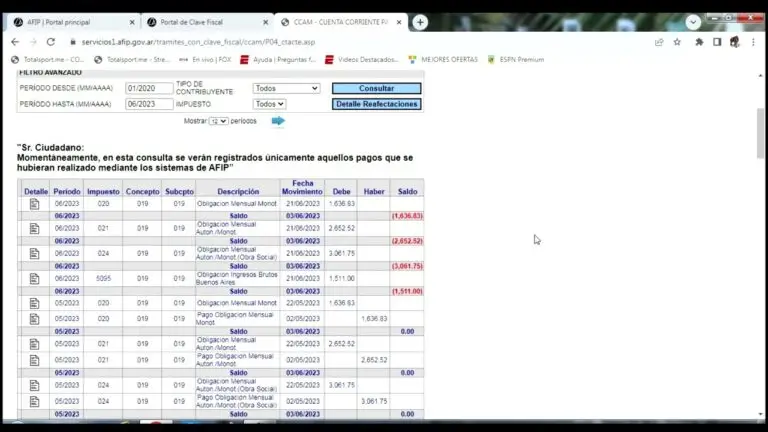The height and width of the screenshot is (432, 768).
Task: Open the Totalsport.me Stre... bookmark
Action: tap(132, 60)
